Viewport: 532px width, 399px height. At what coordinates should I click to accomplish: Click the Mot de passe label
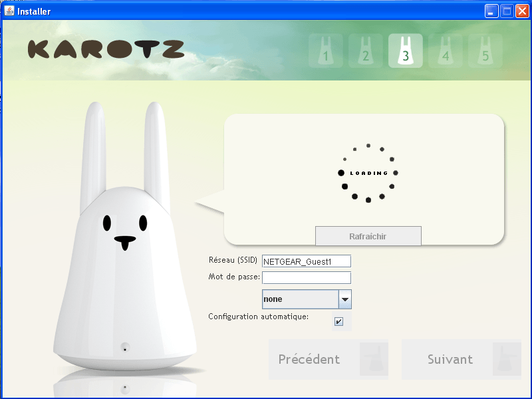234,277
